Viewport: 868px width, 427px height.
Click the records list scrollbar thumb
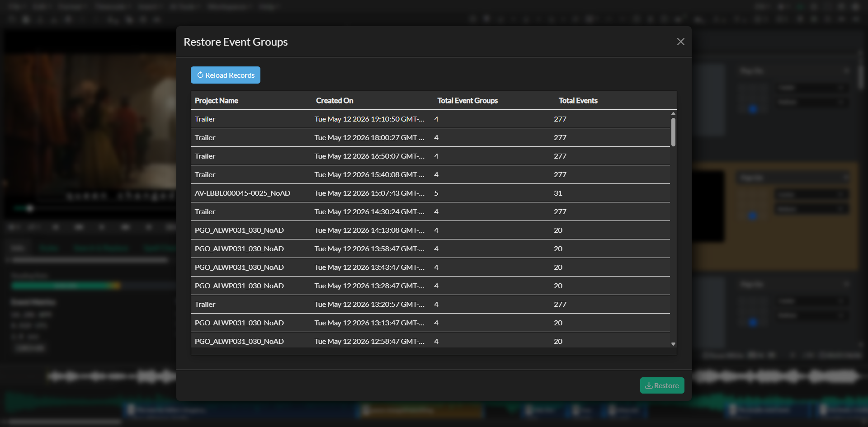[673, 132]
